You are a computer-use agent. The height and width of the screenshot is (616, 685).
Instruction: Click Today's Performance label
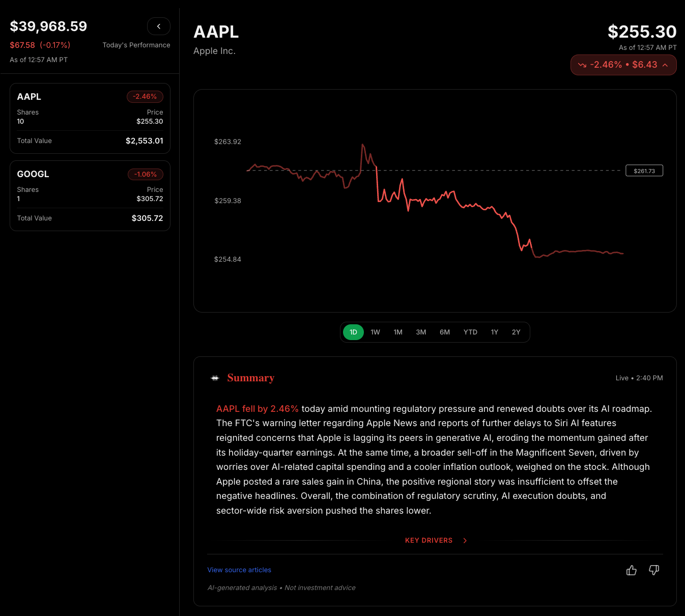click(x=136, y=45)
